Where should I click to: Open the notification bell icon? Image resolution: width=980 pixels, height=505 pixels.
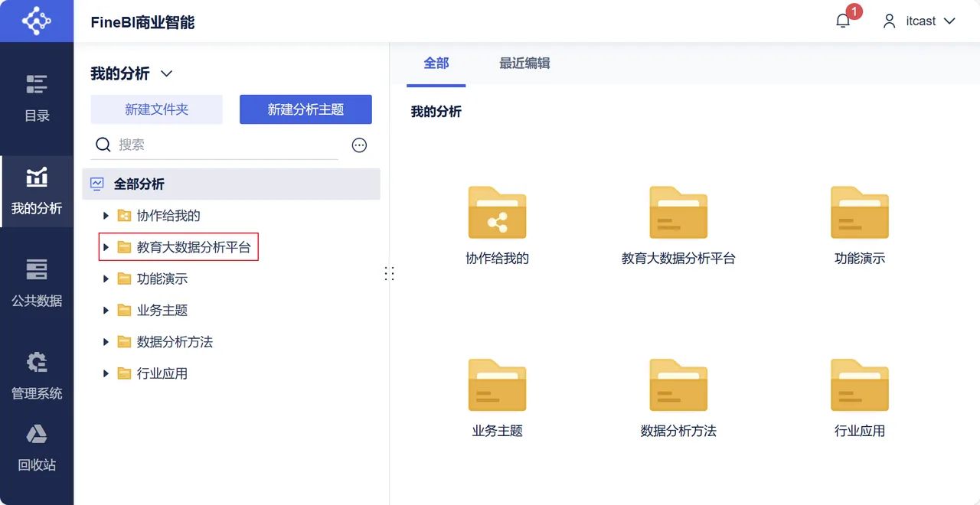(x=843, y=21)
